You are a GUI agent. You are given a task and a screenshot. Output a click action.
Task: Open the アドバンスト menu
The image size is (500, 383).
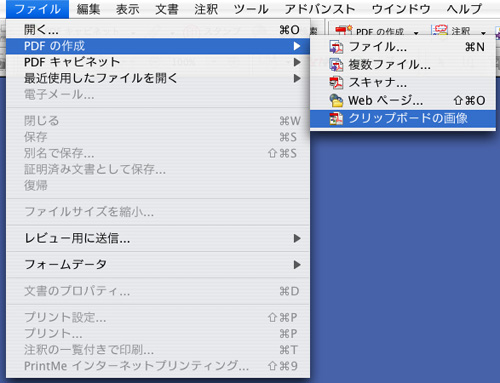(x=320, y=9)
